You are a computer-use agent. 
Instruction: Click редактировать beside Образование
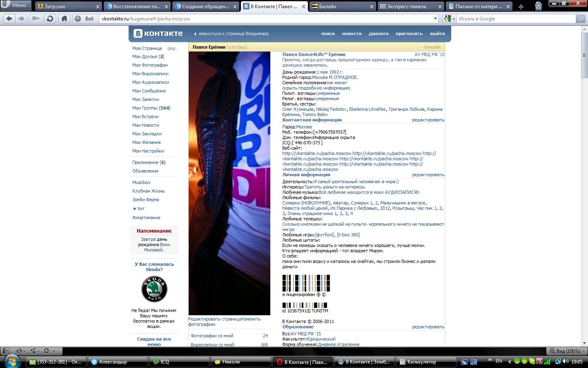coord(428,327)
